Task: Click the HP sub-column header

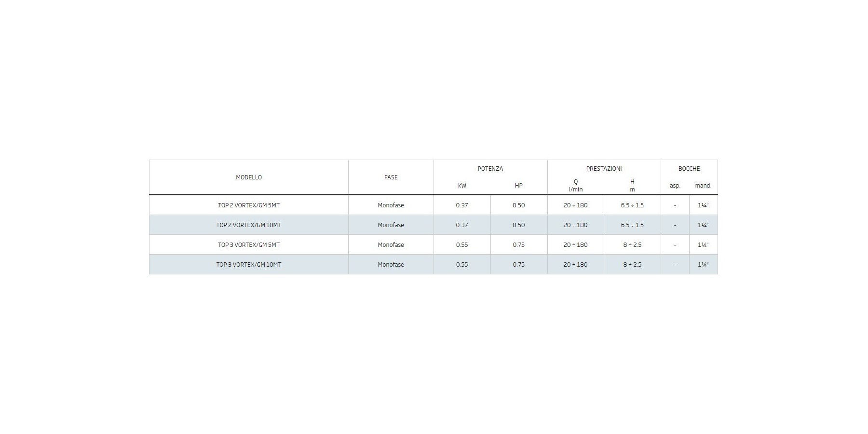Action: click(x=518, y=186)
